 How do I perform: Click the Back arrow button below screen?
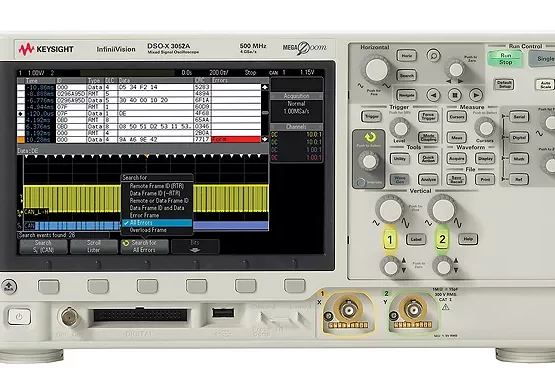[9, 286]
